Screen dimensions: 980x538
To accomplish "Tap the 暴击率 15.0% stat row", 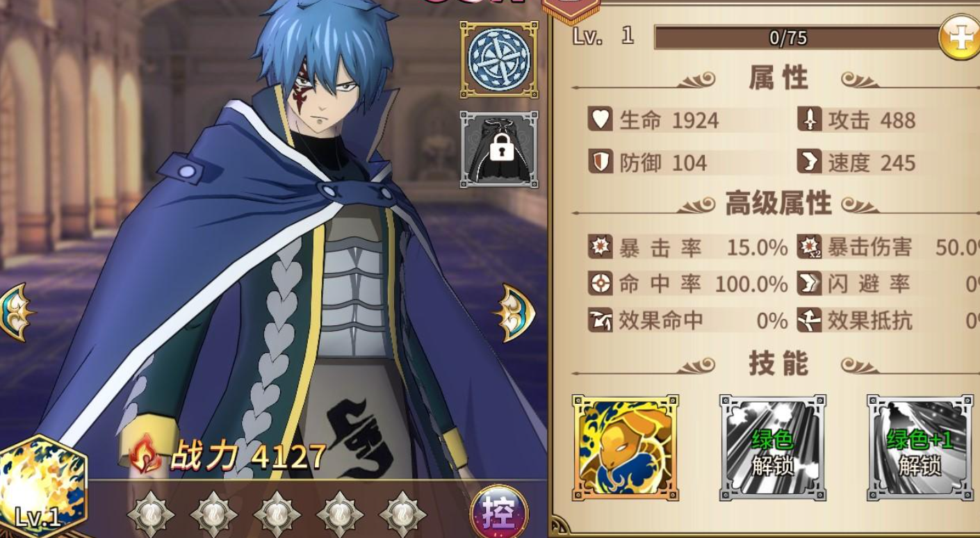I will pos(688,247).
